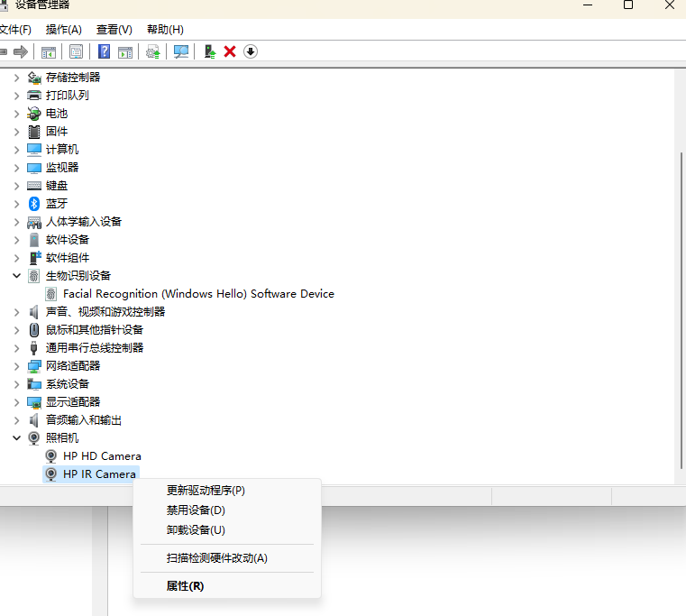Screen dimensions: 686x616
Task: Click the forward arrow toolbar icon
Action: point(21,51)
